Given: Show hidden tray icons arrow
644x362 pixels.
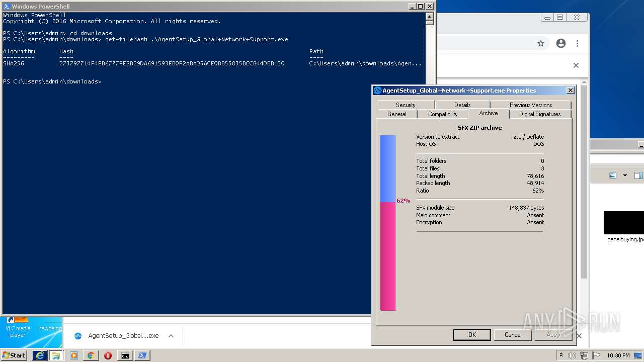Looking at the screenshot, I should click(x=561, y=355).
